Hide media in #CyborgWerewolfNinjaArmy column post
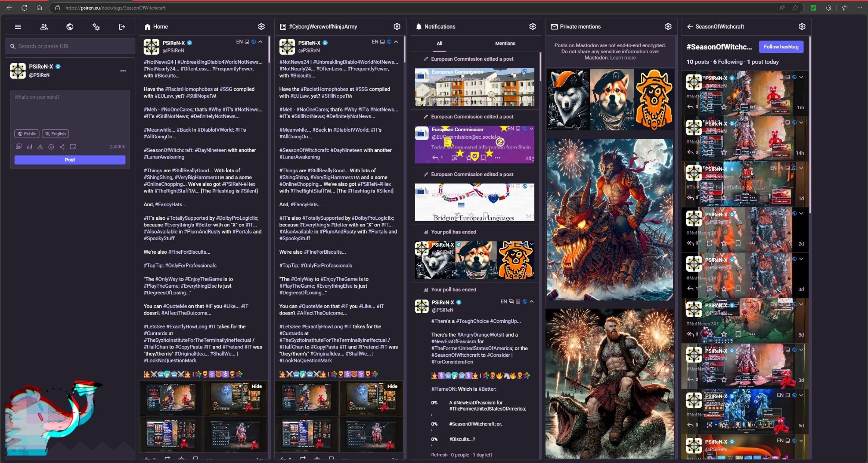This screenshot has height=463, width=868. click(x=392, y=386)
